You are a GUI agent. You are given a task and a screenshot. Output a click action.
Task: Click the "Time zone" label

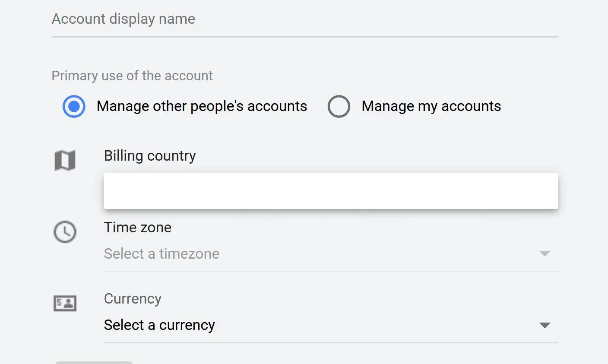tap(137, 228)
